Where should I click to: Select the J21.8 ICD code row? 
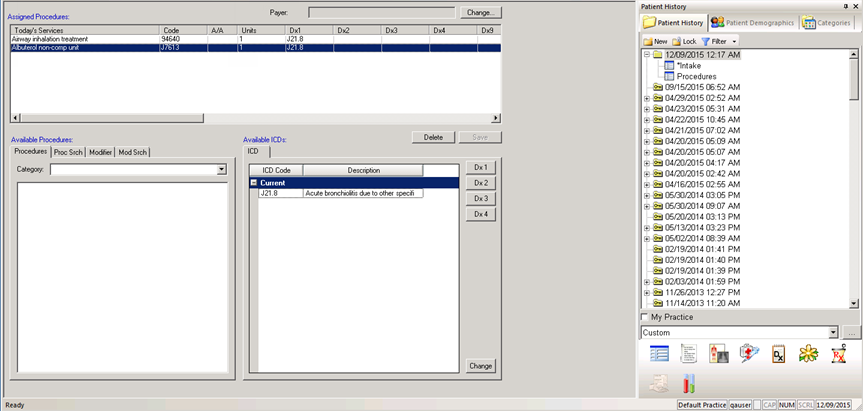point(340,193)
